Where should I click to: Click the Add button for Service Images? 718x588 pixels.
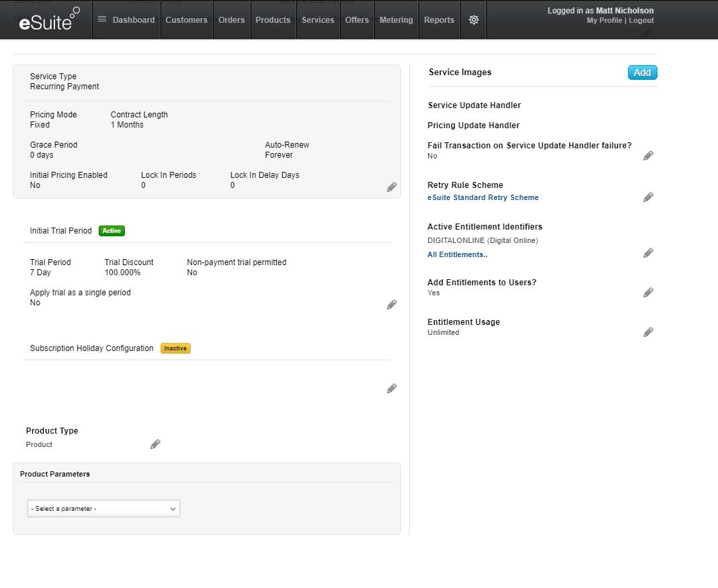click(642, 72)
